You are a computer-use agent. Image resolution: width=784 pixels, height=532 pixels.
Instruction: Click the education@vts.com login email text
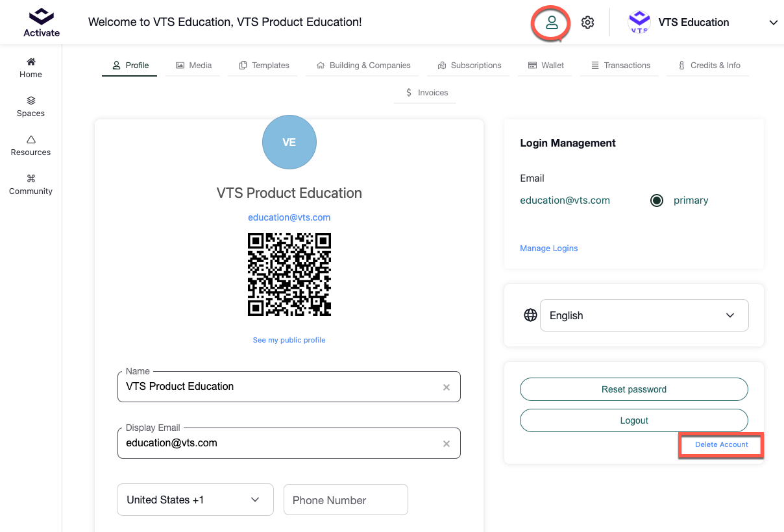565,200
